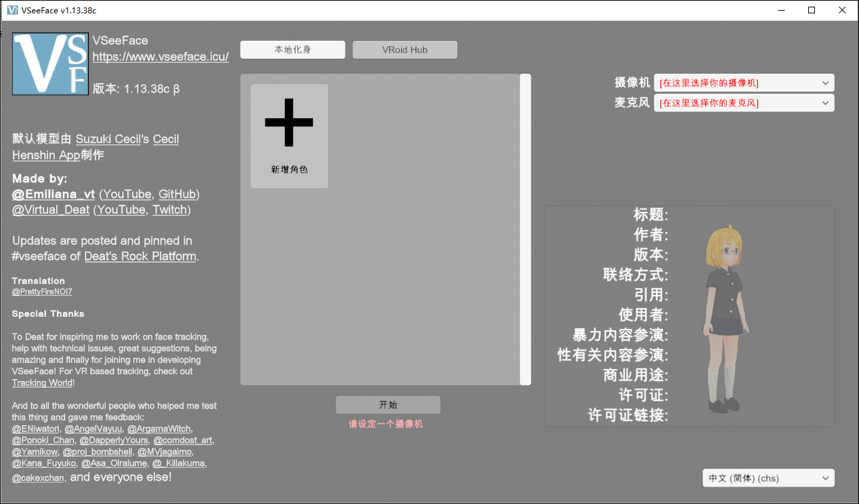Open the @Emiliana_vt profile link
Screen dimensions: 859x504
(53, 194)
